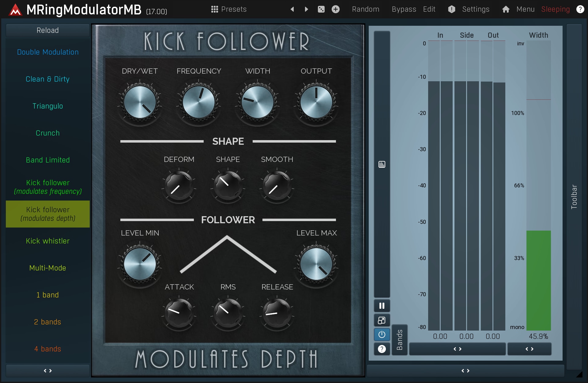
Task: Toggle the meter power button
Action: [382, 335]
